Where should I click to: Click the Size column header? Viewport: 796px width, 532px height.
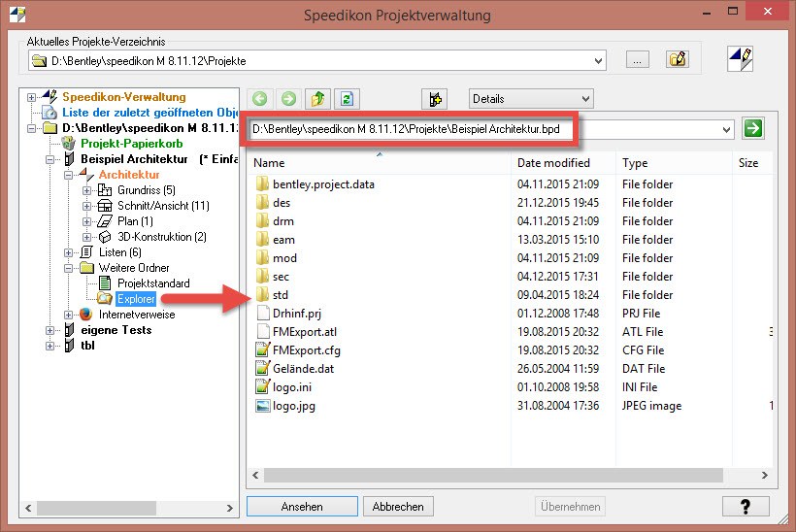(x=752, y=162)
